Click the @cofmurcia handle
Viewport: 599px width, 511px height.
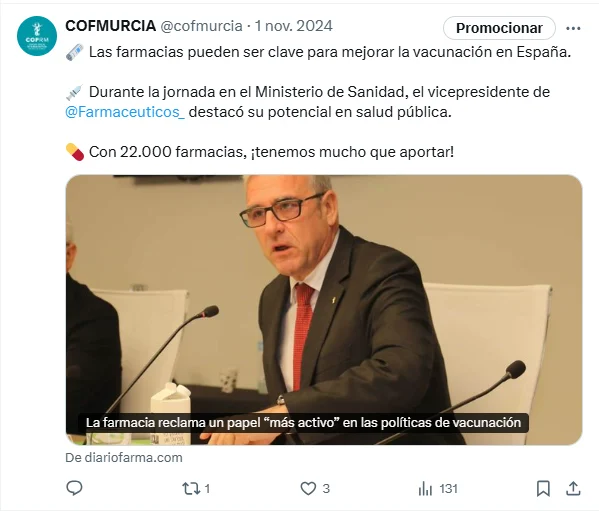click(x=201, y=26)
